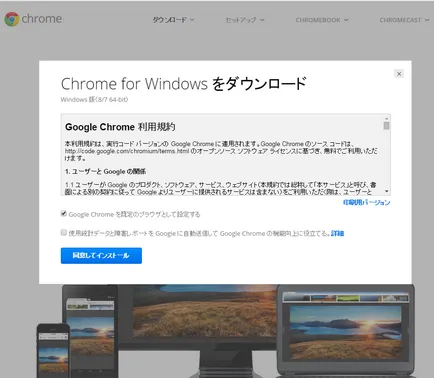The image size is (434, 378).
Task: Open the ダウンロード menu
Action: pos(173,20)
